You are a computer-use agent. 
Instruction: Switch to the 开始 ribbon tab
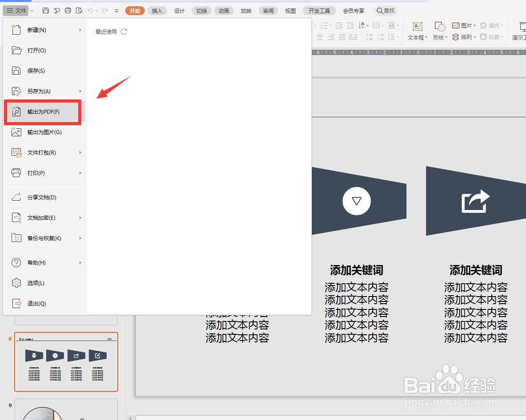(135, 11)
